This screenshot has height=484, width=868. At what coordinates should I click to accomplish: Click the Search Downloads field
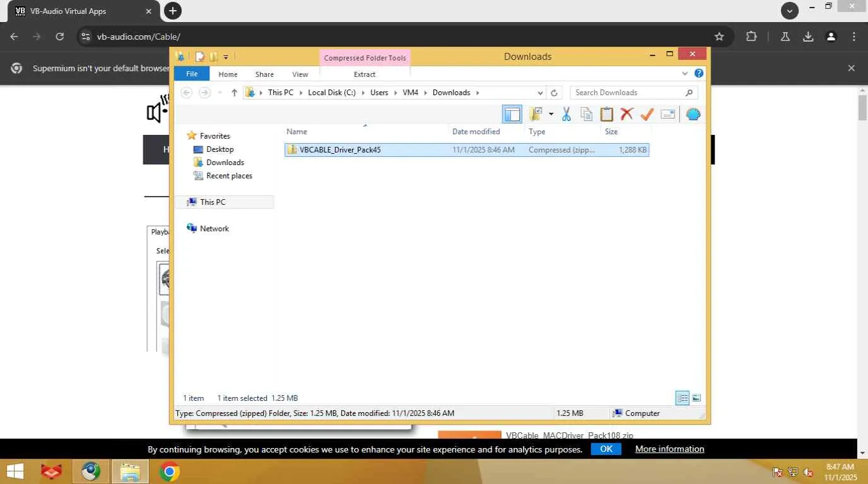(x=633, y=93)
